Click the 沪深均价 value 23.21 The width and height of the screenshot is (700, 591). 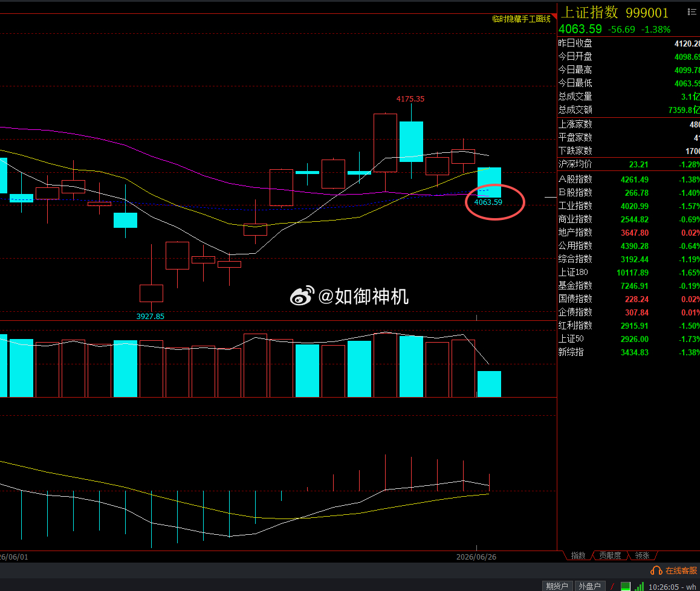coord(638,164)
